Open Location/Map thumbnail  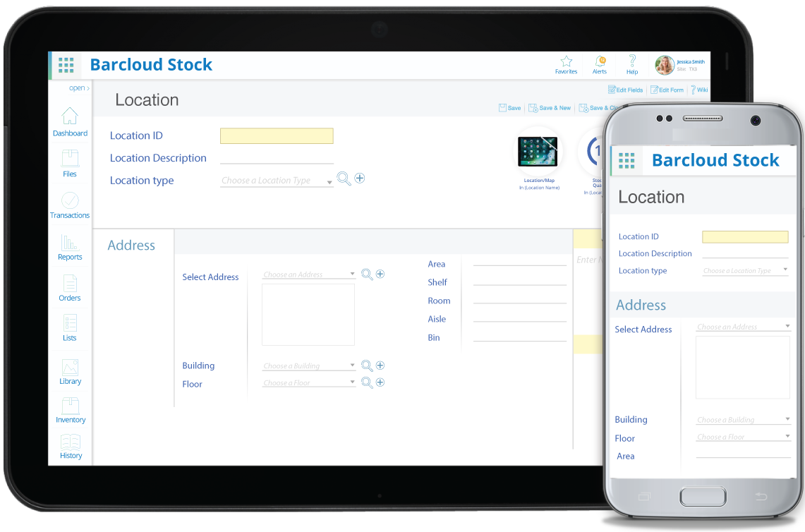(x=538, y=152)
